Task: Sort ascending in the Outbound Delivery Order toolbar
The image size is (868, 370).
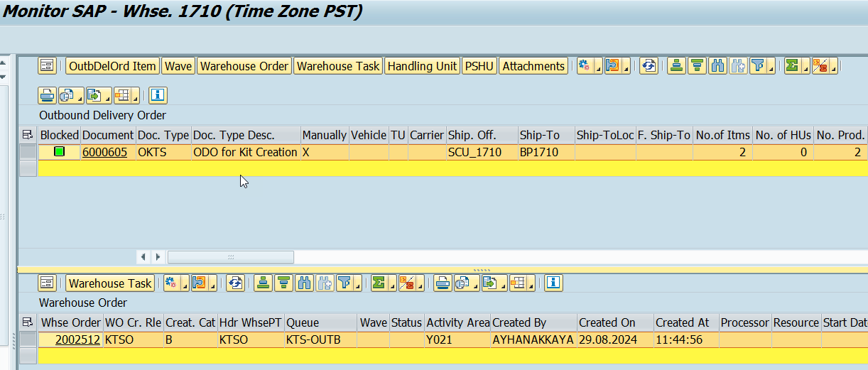Action: tap(676, 66)
